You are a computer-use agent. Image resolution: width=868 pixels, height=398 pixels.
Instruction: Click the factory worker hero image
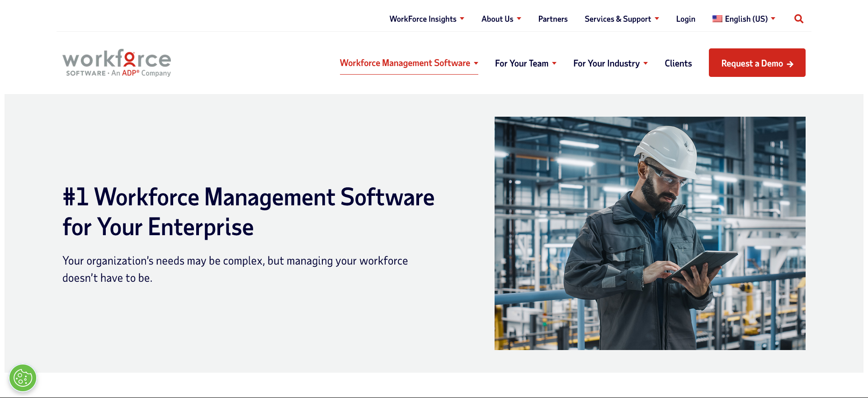650,233
